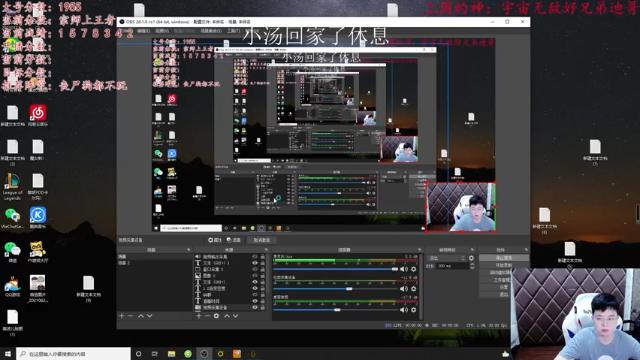Viewport: 640px width, 360px height.
Task: Open Windows Start menu
Action: [8, 354]
